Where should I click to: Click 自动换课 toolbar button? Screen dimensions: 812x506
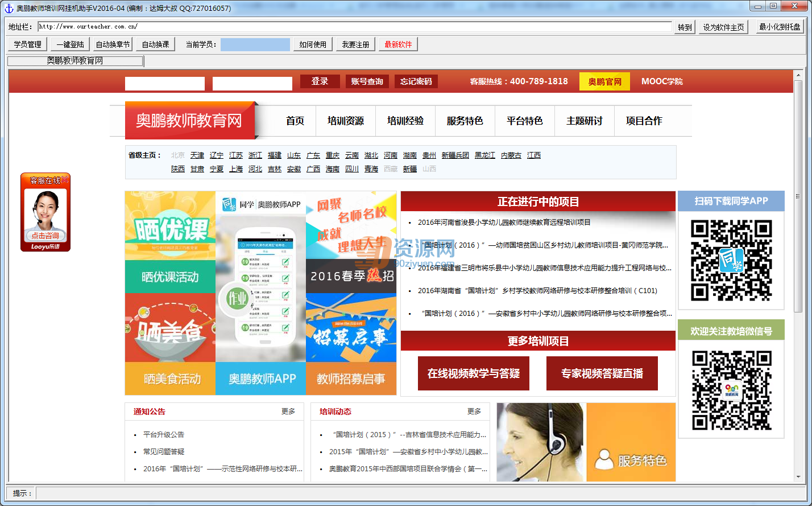[155, 44]
